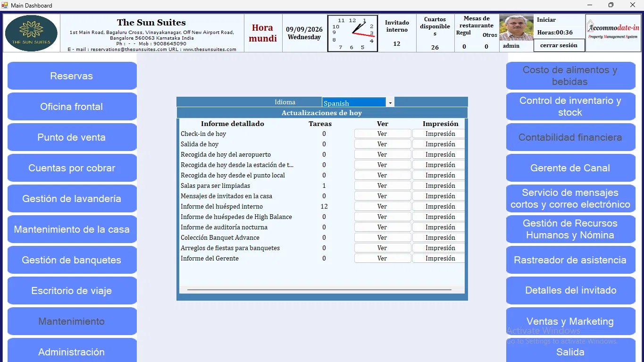Click the Main Dashboard window icon
Screen dimensions: 644x362
coord(5,5)
